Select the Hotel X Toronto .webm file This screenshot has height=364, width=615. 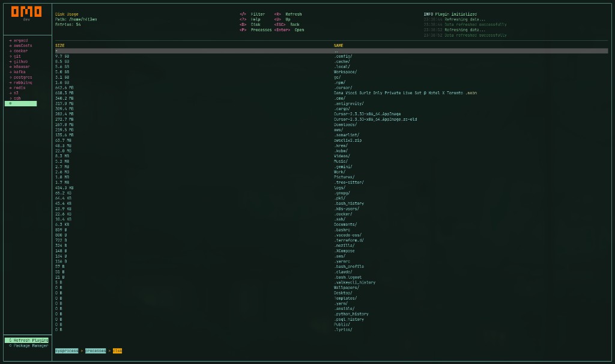click(332, 93)
